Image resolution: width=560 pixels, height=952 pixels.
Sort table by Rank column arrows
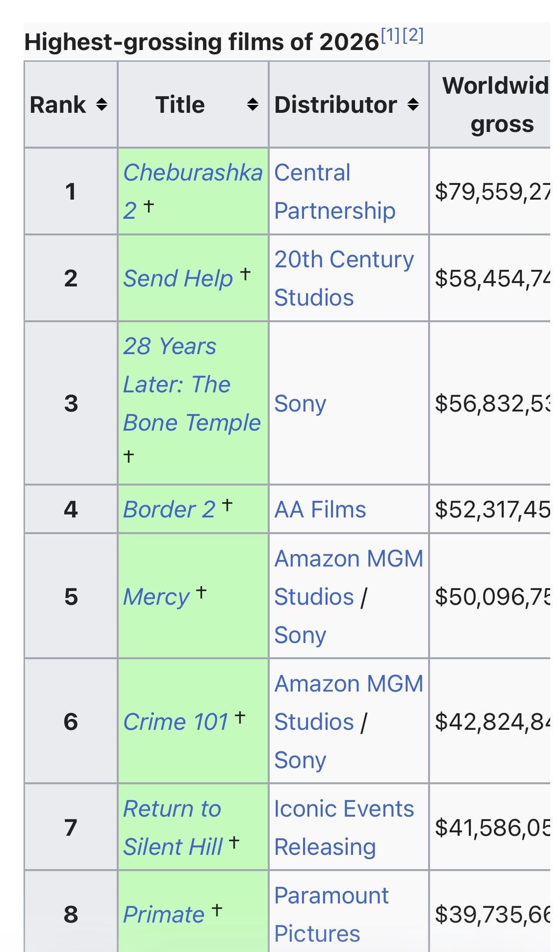(102, 104)
